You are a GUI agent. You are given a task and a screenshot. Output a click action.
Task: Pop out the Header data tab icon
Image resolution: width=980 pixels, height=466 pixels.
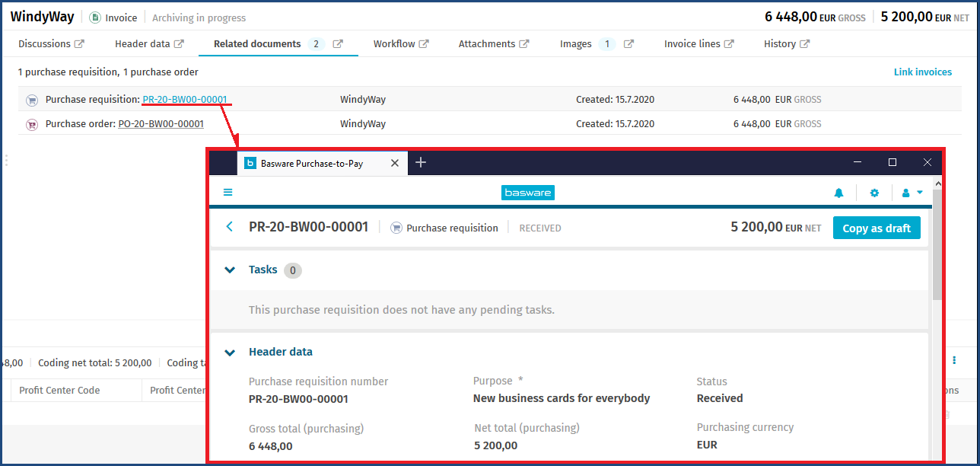tap(179, 44)
